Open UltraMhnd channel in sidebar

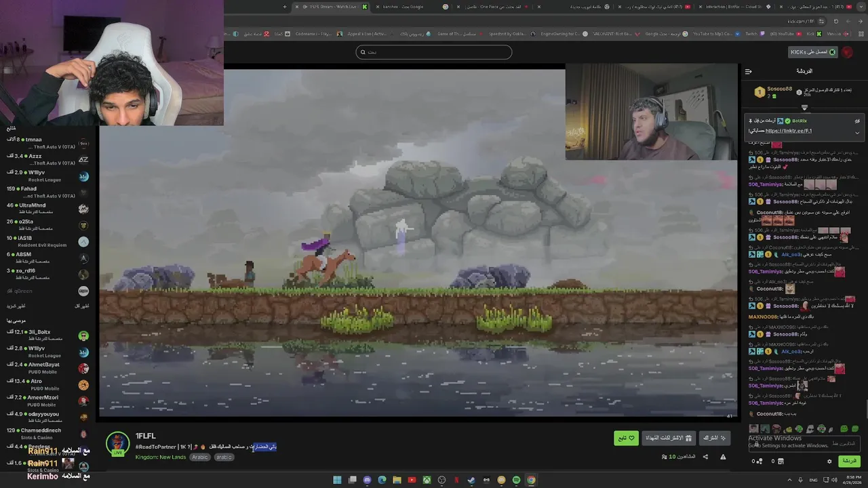tap(47, 209)
